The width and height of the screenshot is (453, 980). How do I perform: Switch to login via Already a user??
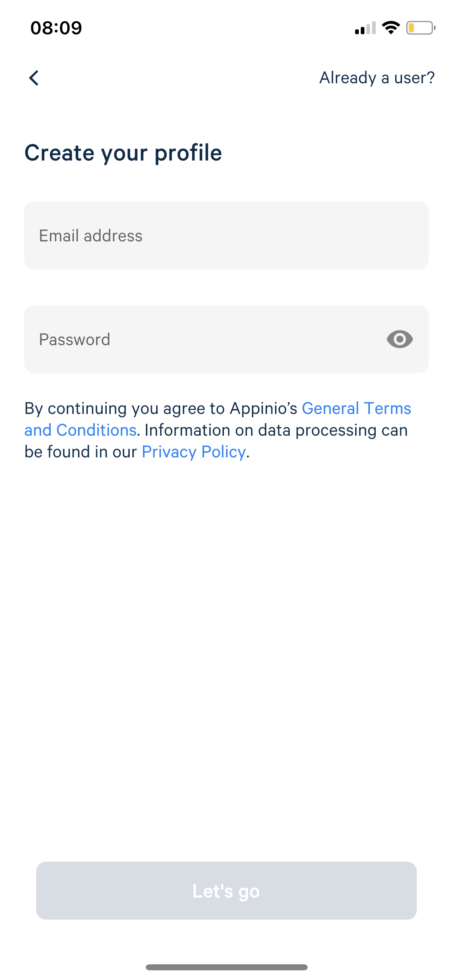tap(377, 78)
